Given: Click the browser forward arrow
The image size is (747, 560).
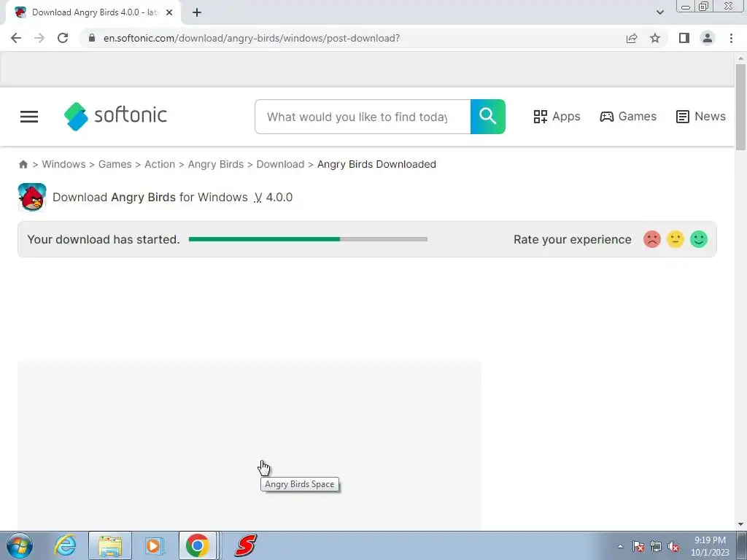Looking at the screenshot, I should point(39,38).
